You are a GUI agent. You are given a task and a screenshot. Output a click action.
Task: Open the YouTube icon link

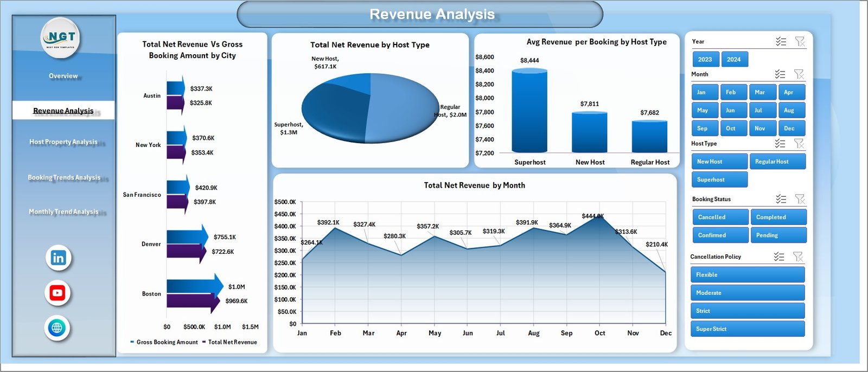point(58,293)
